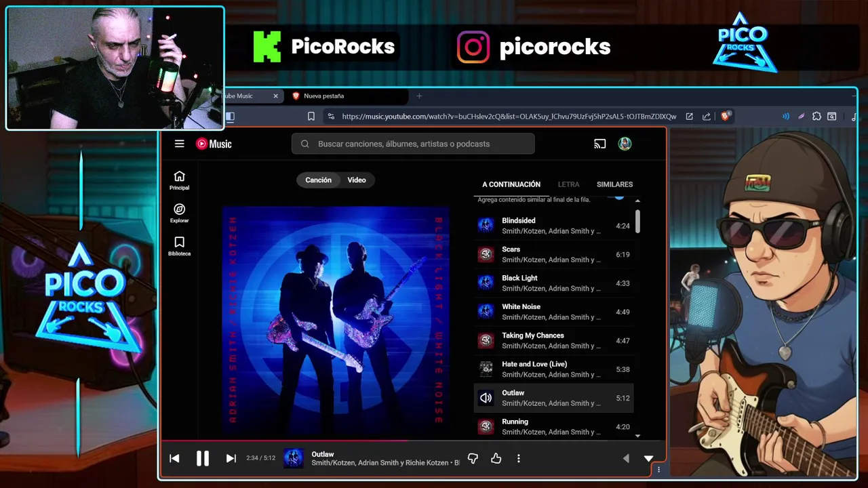Click the Brave Shields icon
868x488 pixels.
(x=725, y=117)
